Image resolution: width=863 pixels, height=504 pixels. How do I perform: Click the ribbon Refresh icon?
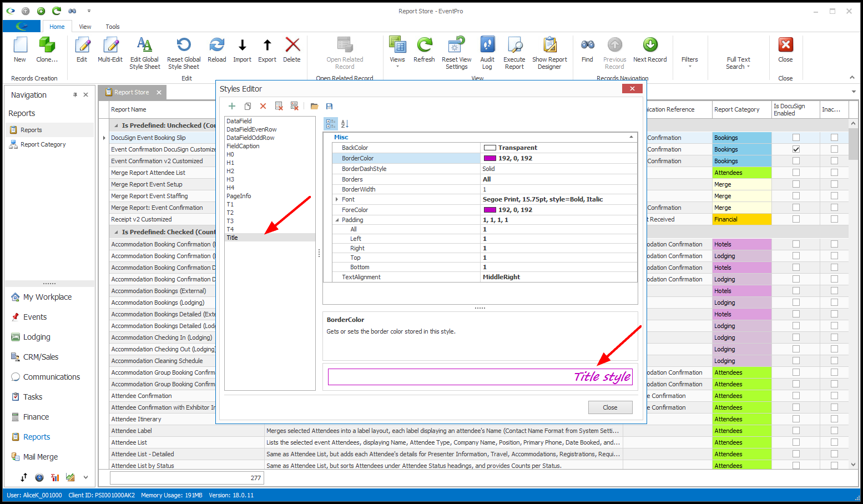coord(424,45)
